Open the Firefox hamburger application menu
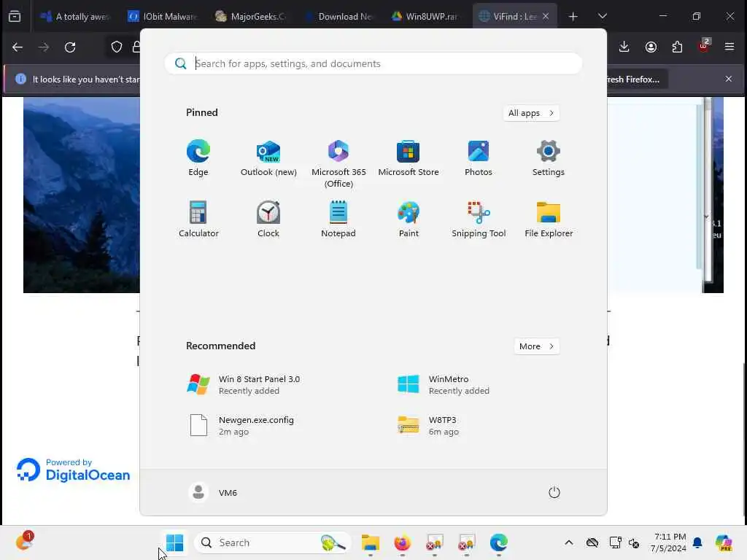 click(729, 47)
